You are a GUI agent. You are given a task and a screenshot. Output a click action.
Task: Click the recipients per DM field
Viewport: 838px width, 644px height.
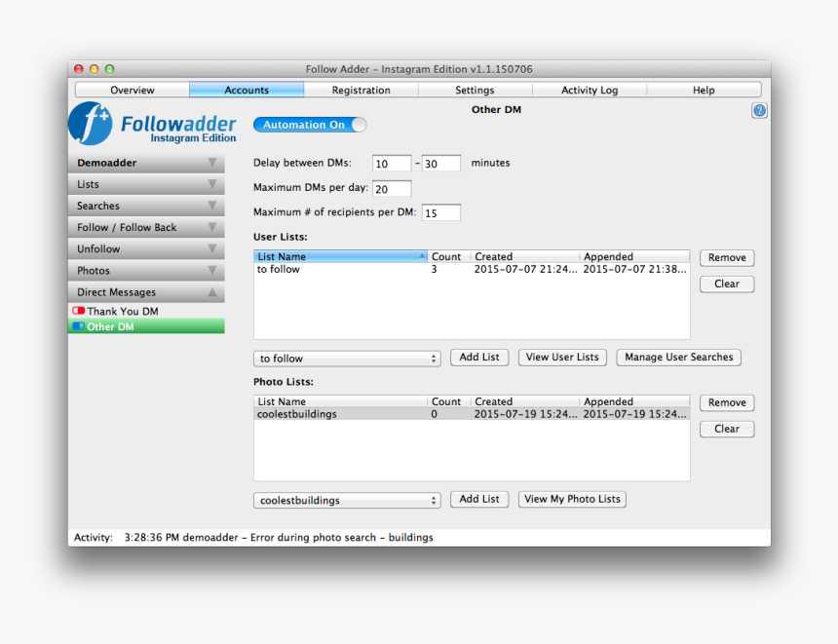point(440,212)
